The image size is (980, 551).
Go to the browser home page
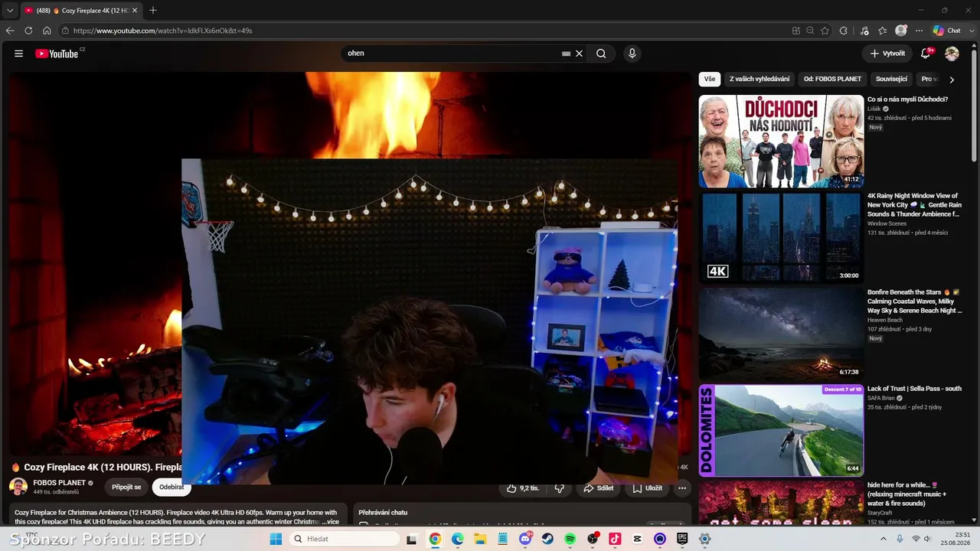[x=47, y=31]
